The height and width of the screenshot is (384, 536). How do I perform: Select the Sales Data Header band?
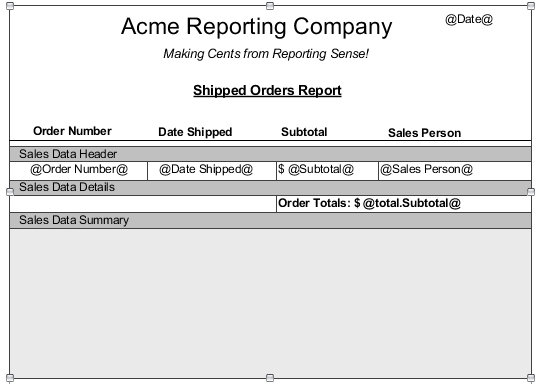click(270, 154)
